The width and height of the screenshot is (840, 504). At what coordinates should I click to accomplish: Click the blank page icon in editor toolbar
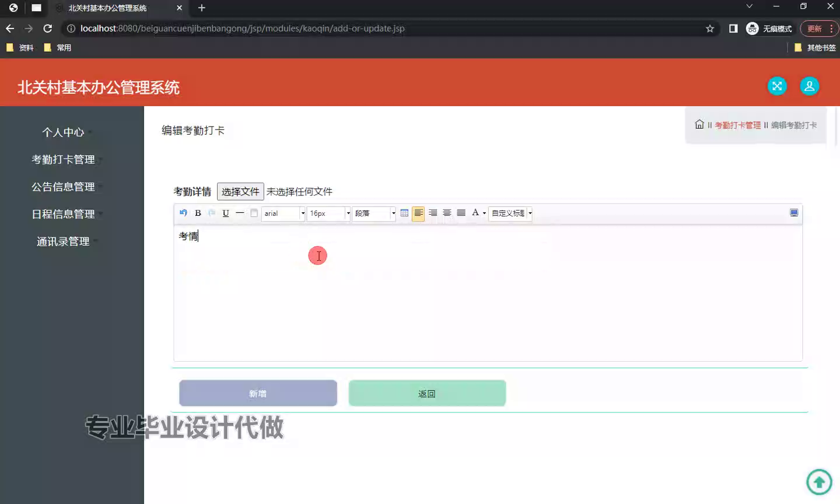coord(254,213)
